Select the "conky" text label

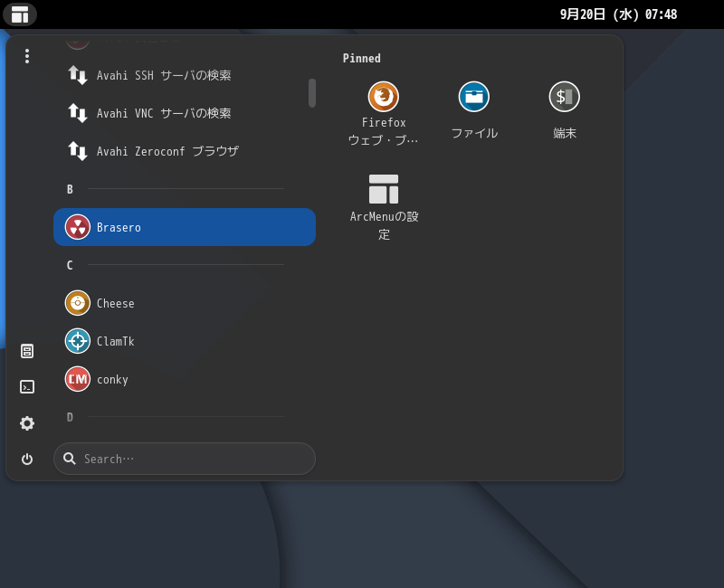[112, 380]
